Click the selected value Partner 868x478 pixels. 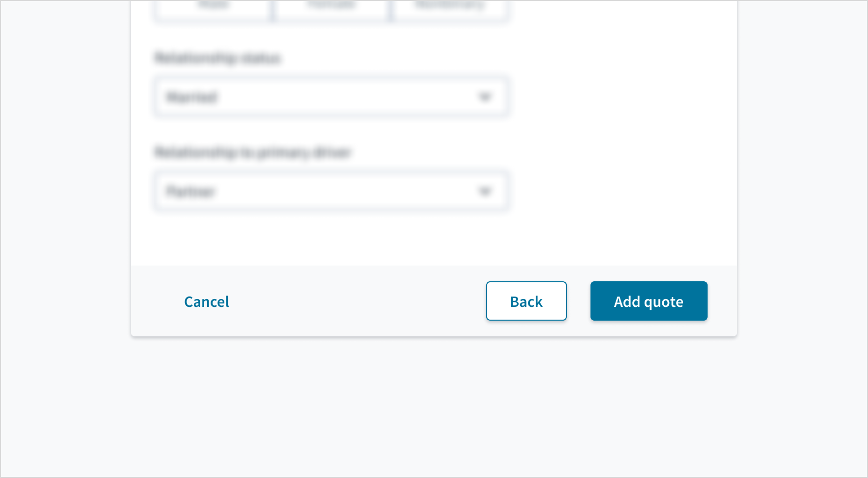191,191
